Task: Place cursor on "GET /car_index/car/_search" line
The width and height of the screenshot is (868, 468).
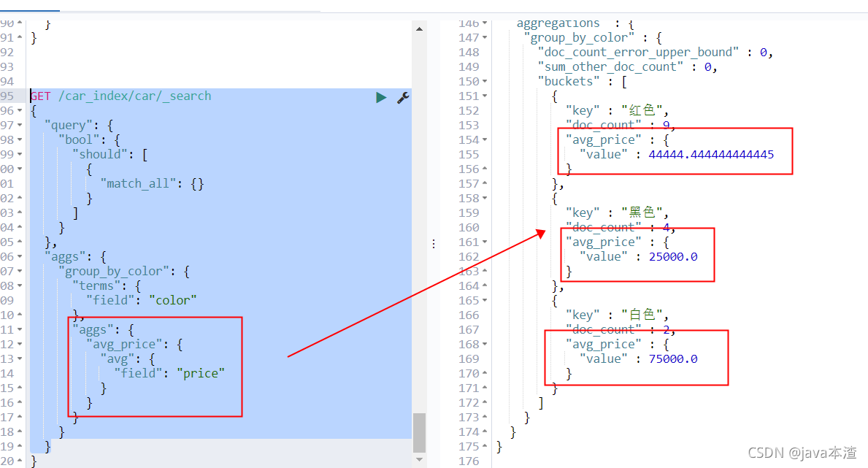Action: 120,96
